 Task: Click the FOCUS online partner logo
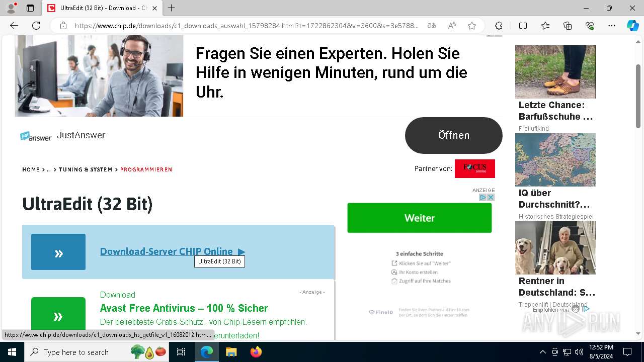point(475,168)
